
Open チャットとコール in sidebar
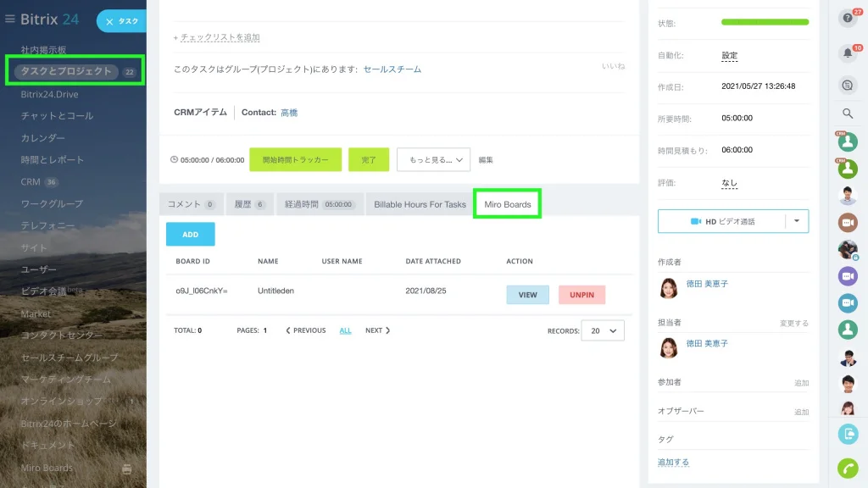tap(57, 115)
